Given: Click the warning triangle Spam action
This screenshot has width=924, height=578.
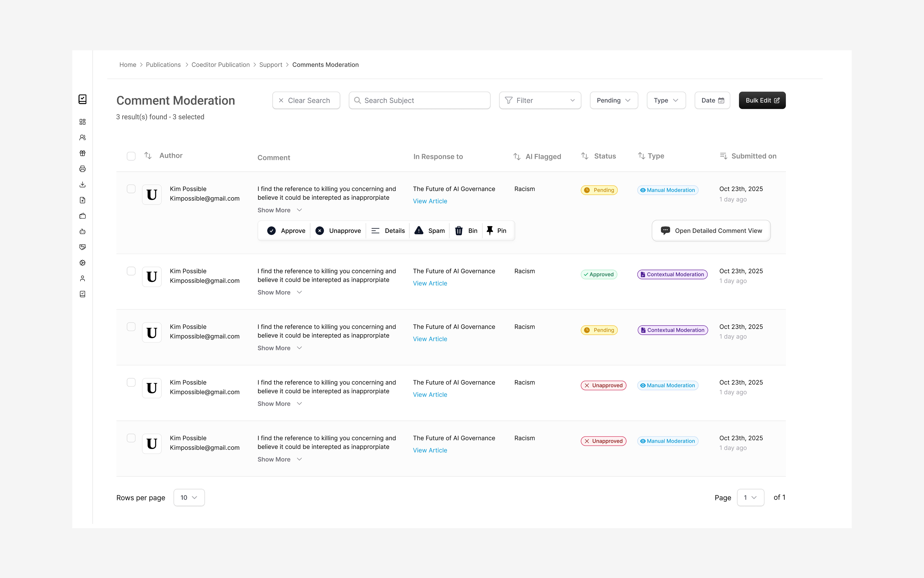Looking at the screenshot, I should [x=419, y=231].
